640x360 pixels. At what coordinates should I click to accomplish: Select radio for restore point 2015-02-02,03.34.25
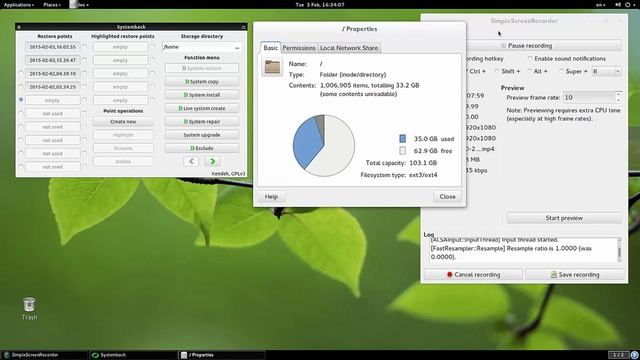pyautogui.click(x=21, y=87)
